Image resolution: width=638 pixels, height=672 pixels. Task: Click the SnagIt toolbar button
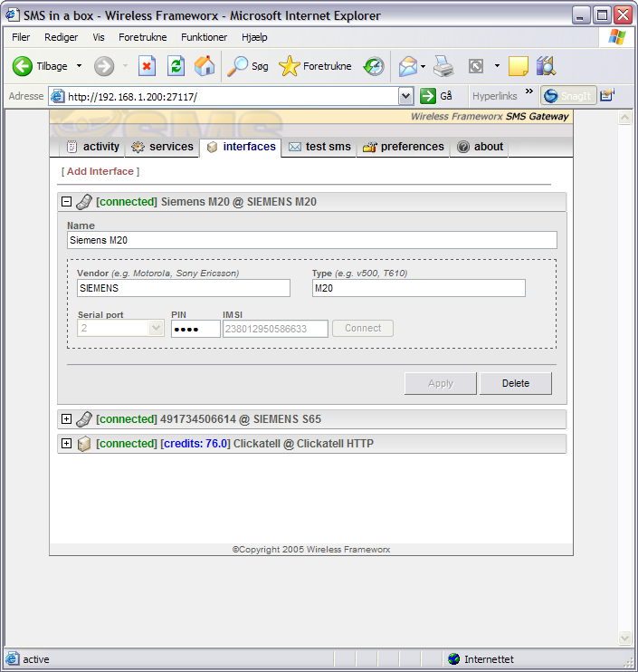(568, 96)
